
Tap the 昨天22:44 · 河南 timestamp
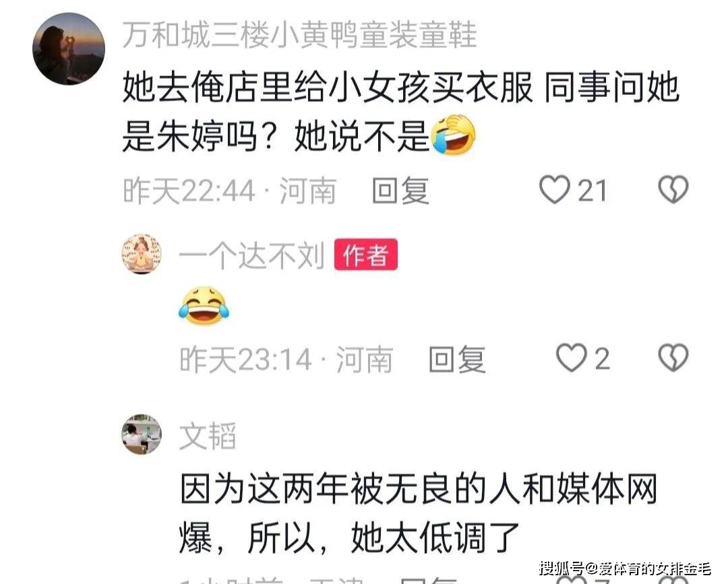pyautogui.click(x=229, y=190)
